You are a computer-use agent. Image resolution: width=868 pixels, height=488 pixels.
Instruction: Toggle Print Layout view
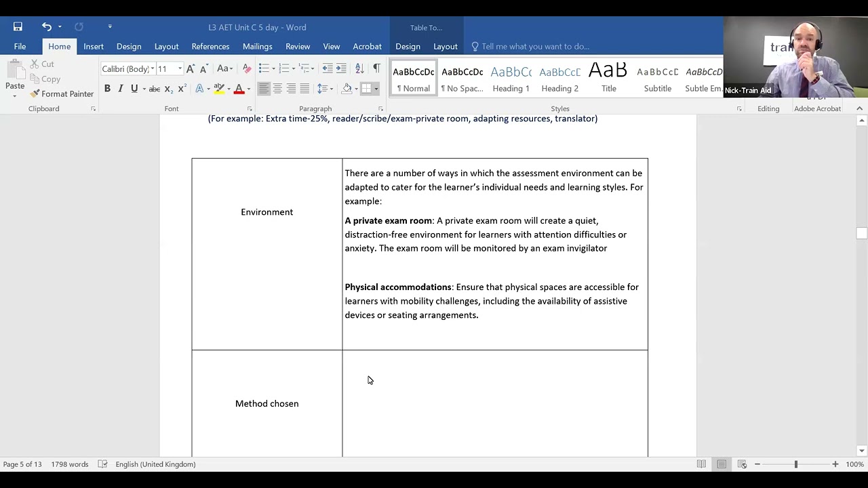pos(722,464)
